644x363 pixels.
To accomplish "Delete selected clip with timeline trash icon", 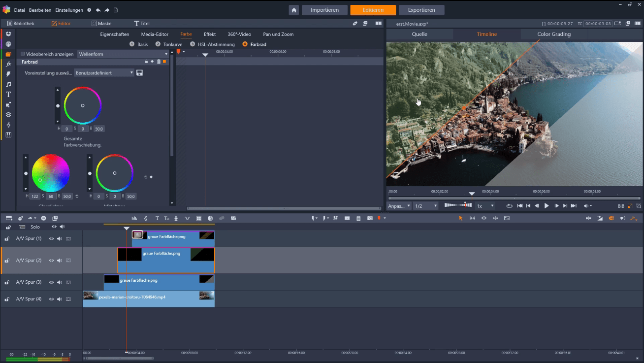I will click(358, 218).
